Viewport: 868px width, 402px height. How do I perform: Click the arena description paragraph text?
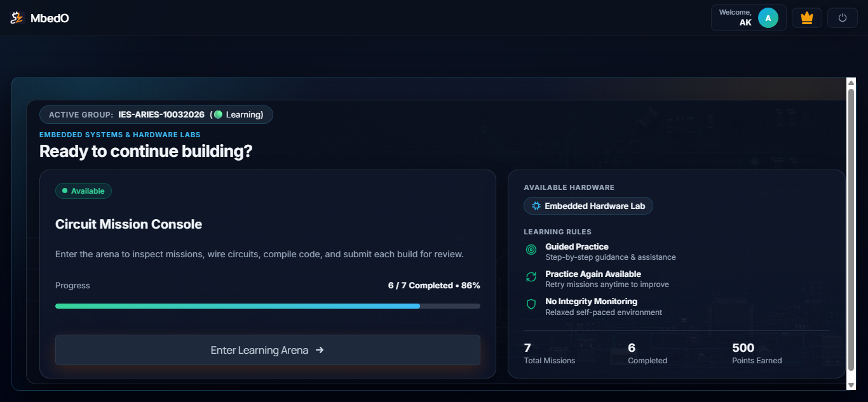259,254
